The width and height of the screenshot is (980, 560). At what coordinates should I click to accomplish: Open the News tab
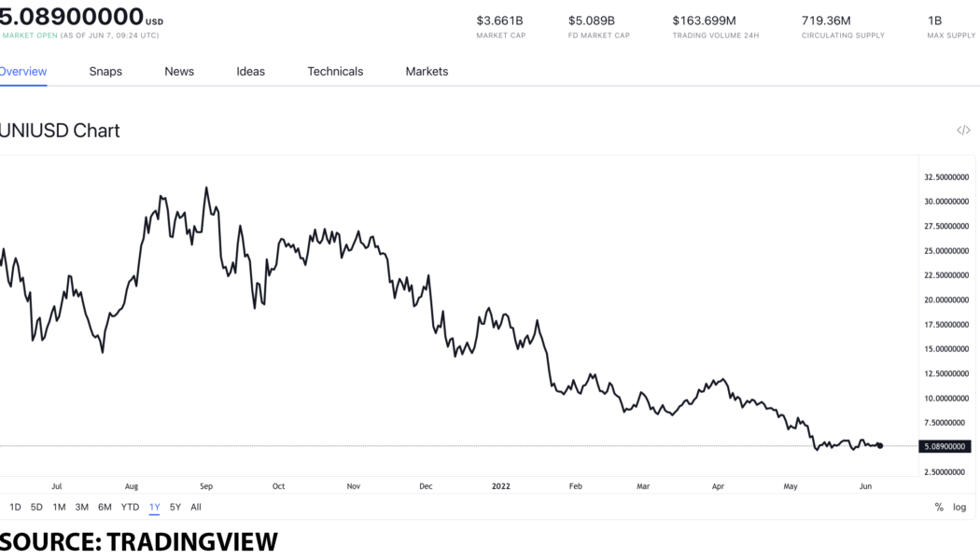click(x=178, y=71)
